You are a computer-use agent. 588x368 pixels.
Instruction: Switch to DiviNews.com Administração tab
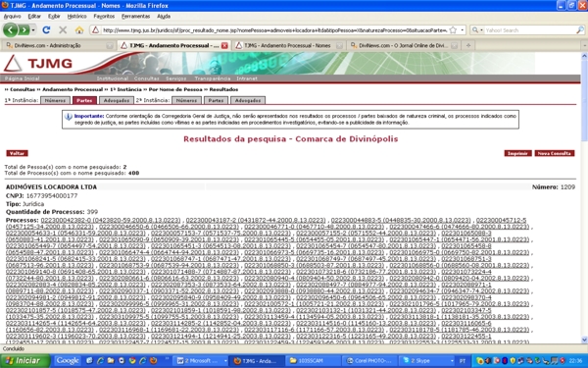tap(59, 45)
